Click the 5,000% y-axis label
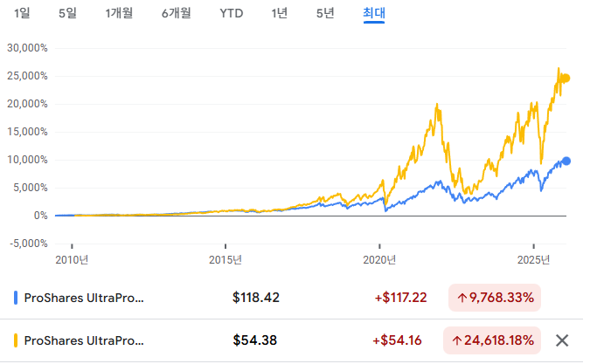This screenshot has width=597, height=364. pos(31,188)
